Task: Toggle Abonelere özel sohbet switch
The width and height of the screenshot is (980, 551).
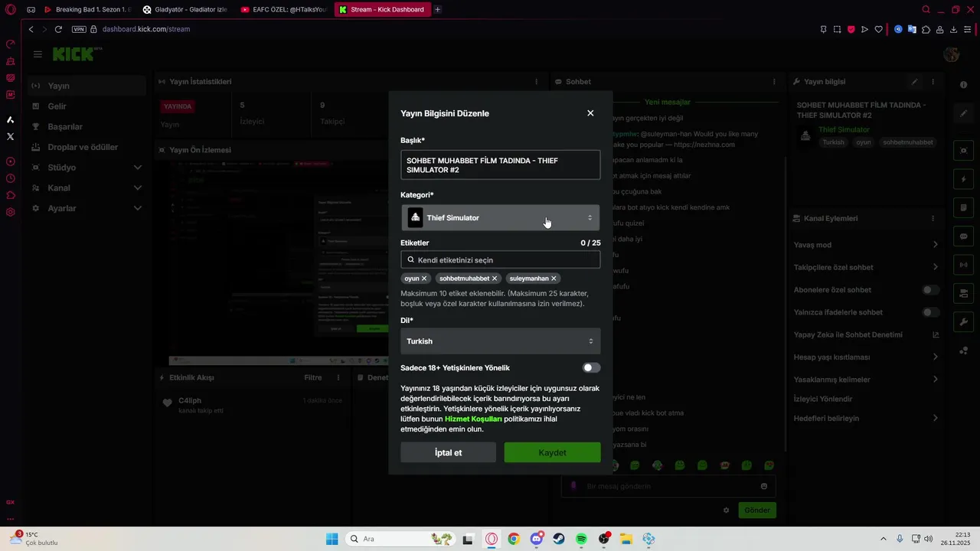Action: (x=930, y=290)
